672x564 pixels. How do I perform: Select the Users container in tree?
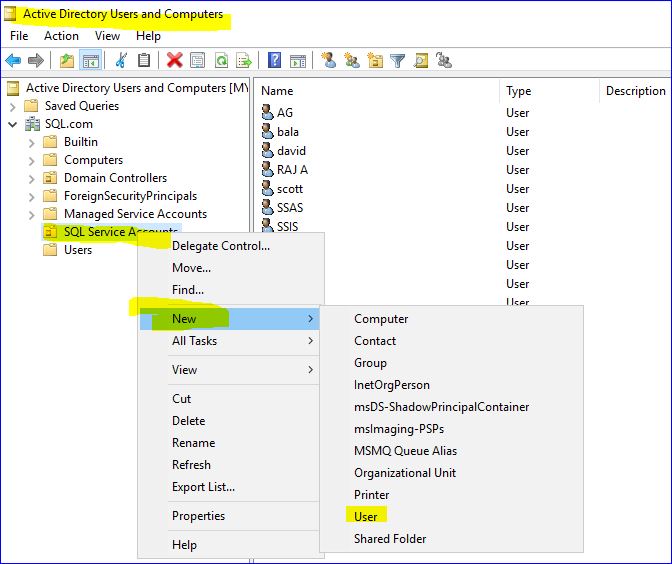pyautogui.click(x=77, y=250)
